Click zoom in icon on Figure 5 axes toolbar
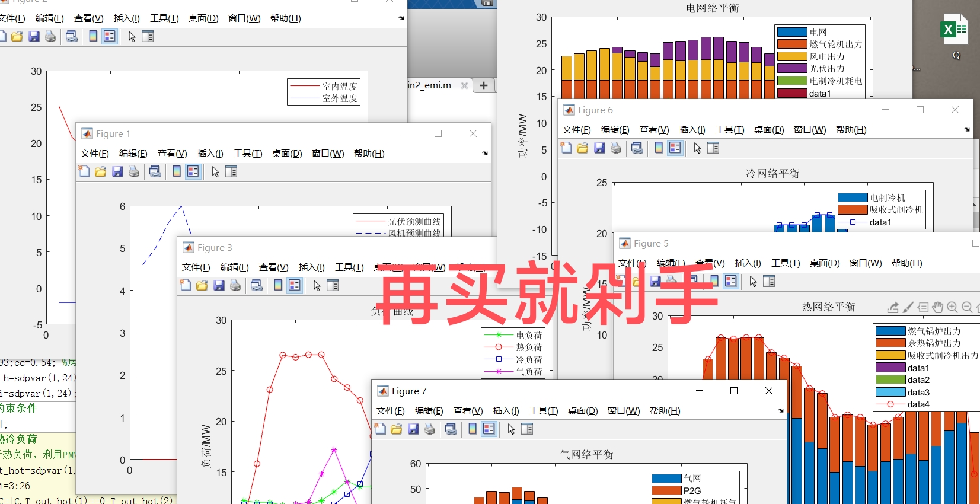Screen dimensions: 980x504 (x=952, y=307)
